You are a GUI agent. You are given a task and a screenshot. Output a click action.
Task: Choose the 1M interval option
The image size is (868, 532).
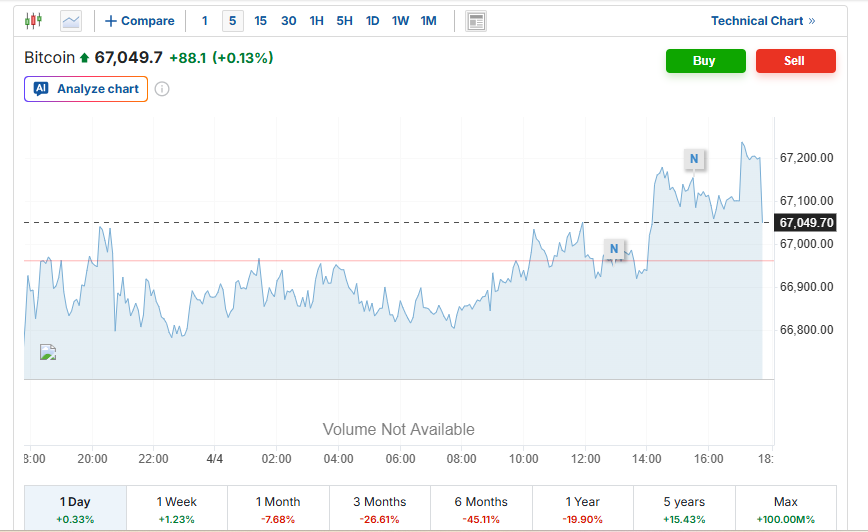point(428,21)
